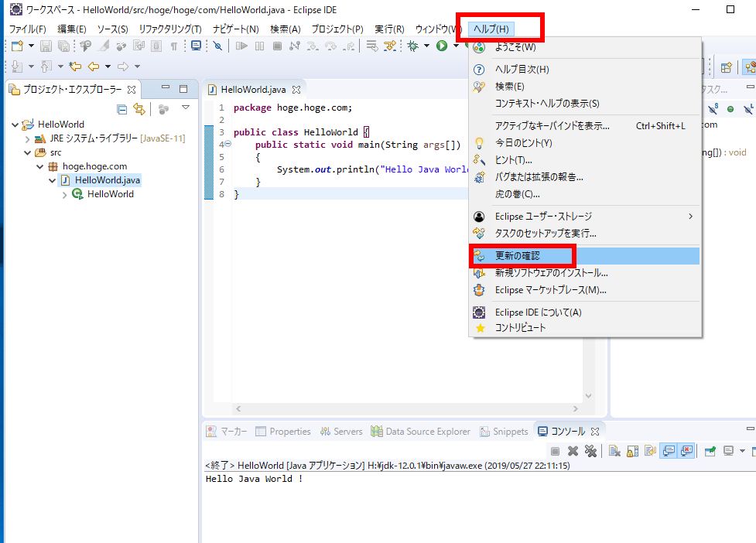Open Eclipse マーケットプレース(M)... menu item
The image size is (756, 543).
(x=584, y=290)
